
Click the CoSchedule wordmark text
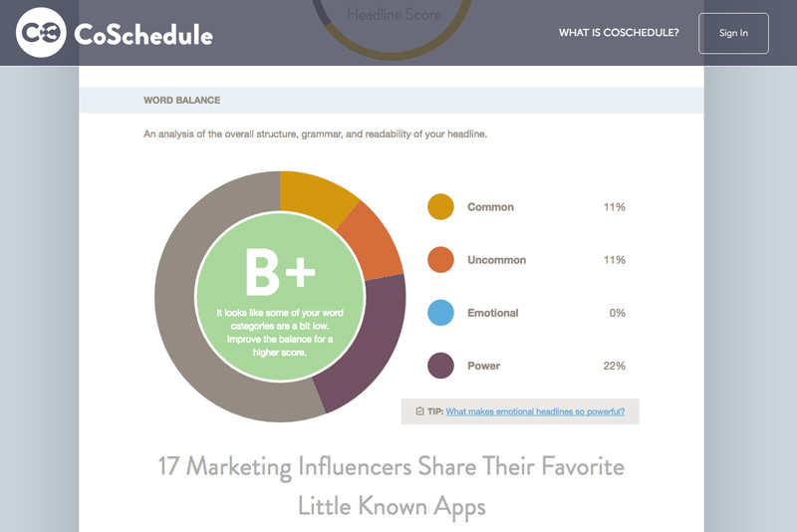(x=143, y=35)
